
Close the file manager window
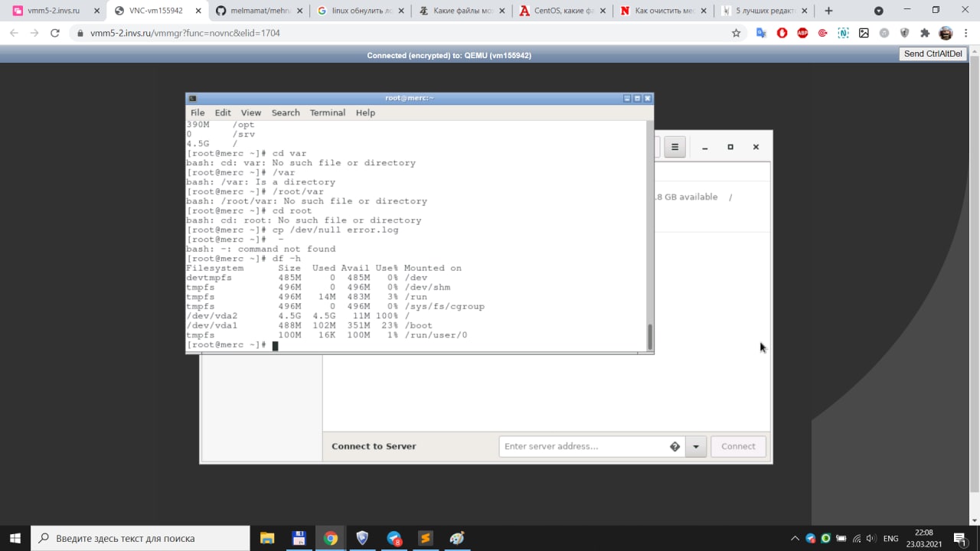pyautogui.click(x=756, y=147)
